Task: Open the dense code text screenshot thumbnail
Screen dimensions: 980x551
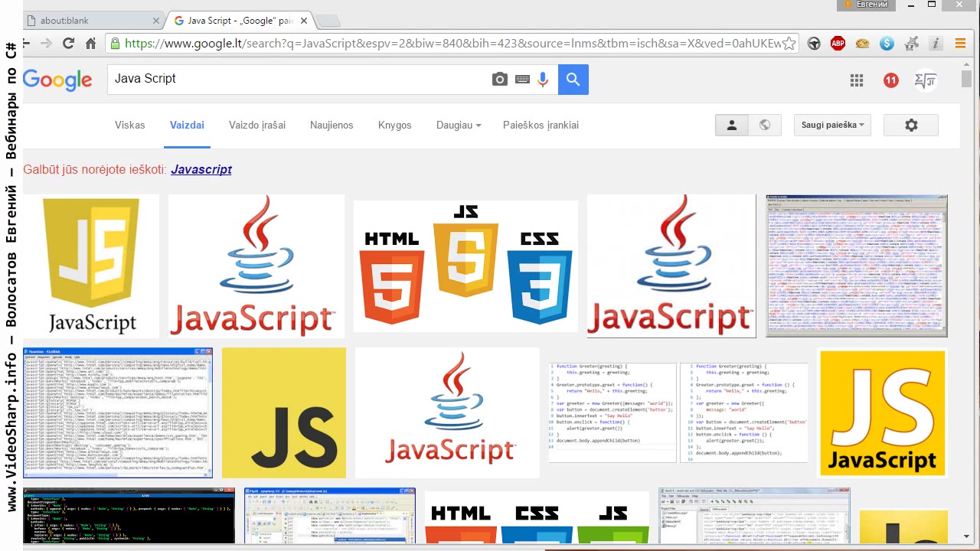Action: coord(857,266)
